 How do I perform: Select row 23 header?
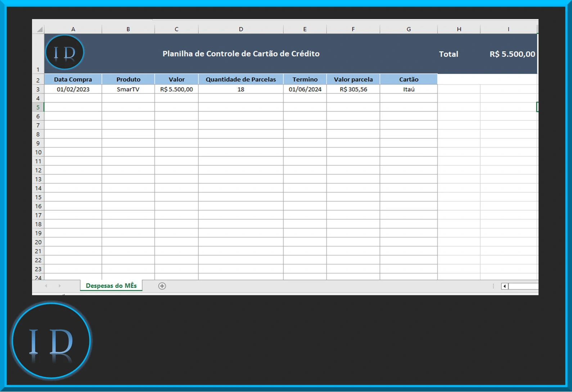click(38, 269)
